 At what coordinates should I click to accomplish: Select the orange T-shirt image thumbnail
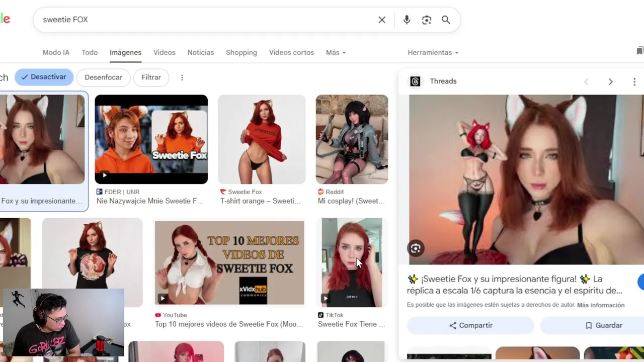tap(262, 139)
